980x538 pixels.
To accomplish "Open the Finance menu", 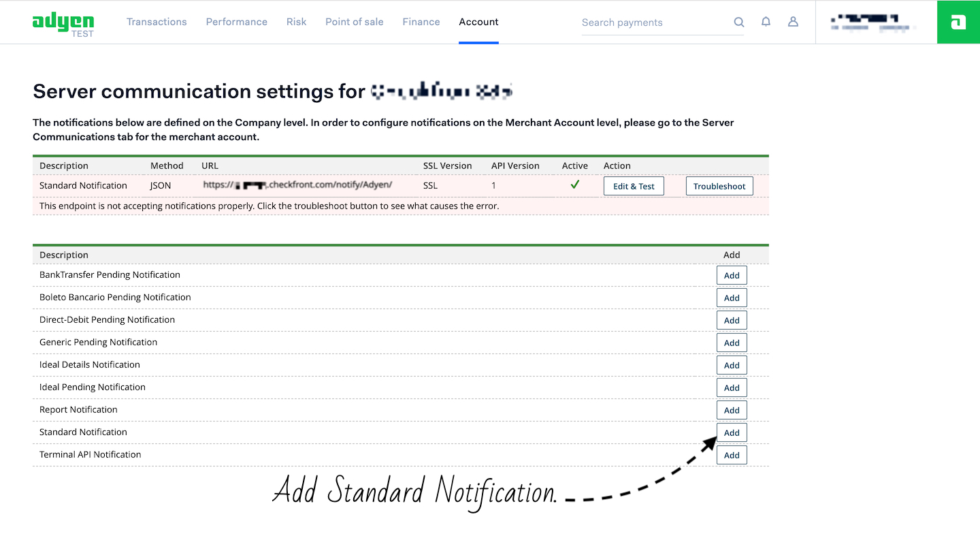I will point(421,22).
